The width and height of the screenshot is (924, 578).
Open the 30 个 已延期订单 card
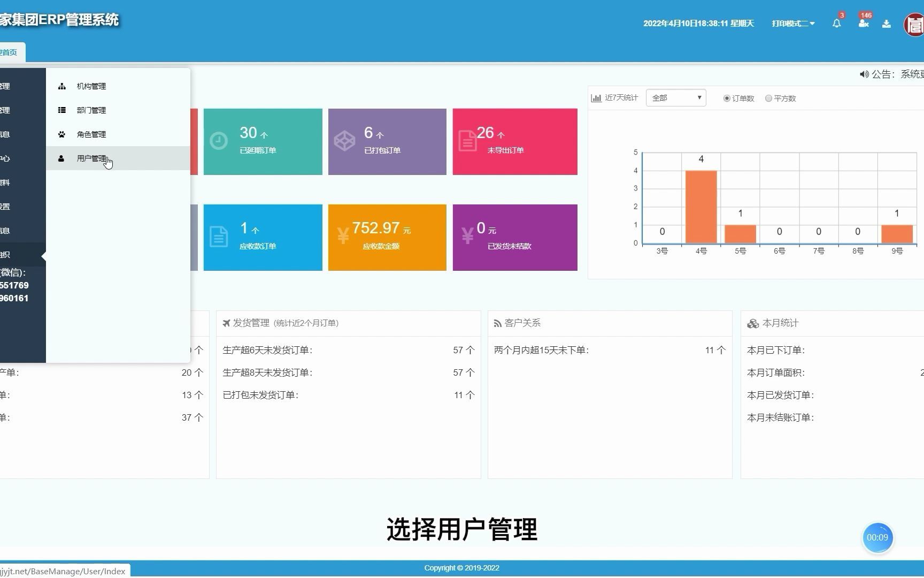pyautogui.click(x=263, y=142)
